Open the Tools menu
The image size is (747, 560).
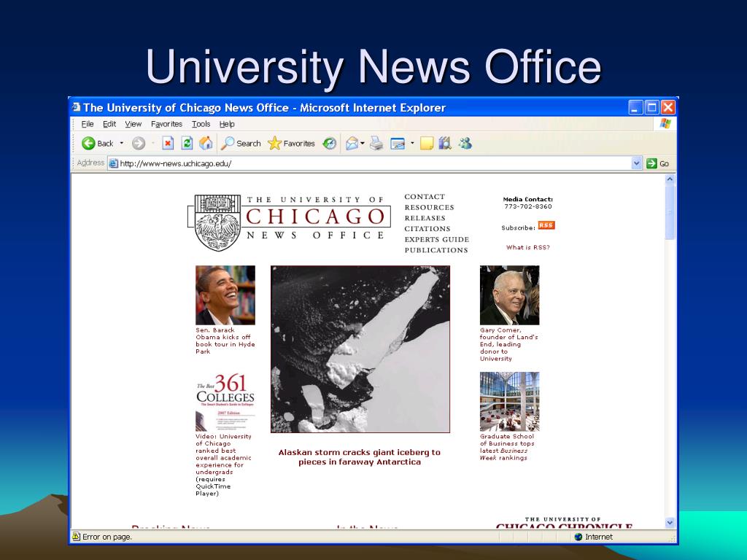pos(201,124)
